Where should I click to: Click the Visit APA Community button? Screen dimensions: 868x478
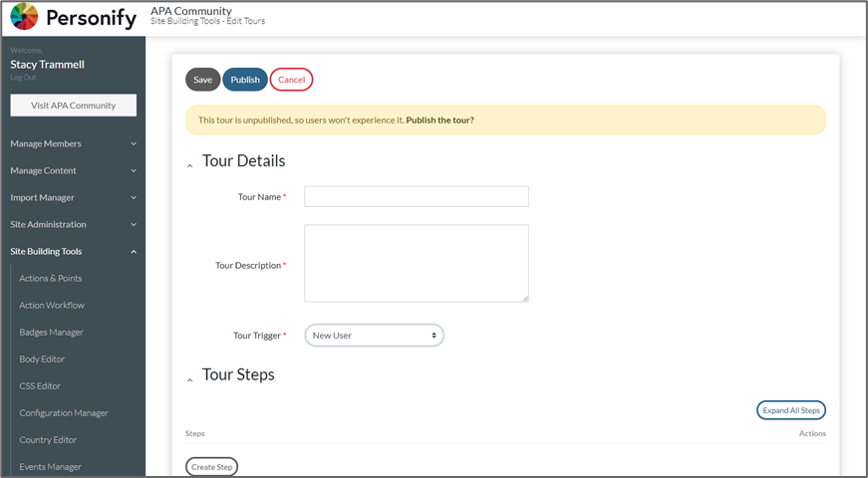click(x=73, y=106)
